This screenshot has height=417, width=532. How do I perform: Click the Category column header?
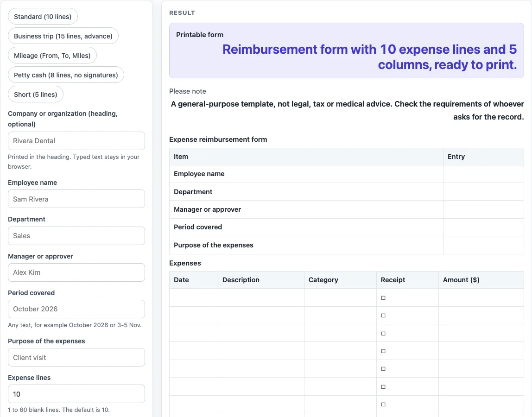click(x=340, y=280)
